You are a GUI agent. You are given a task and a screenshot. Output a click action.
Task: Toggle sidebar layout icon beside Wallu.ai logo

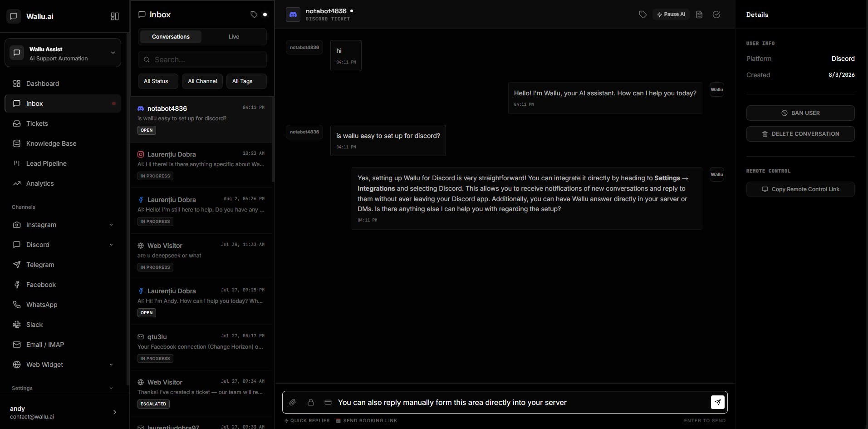115,16
